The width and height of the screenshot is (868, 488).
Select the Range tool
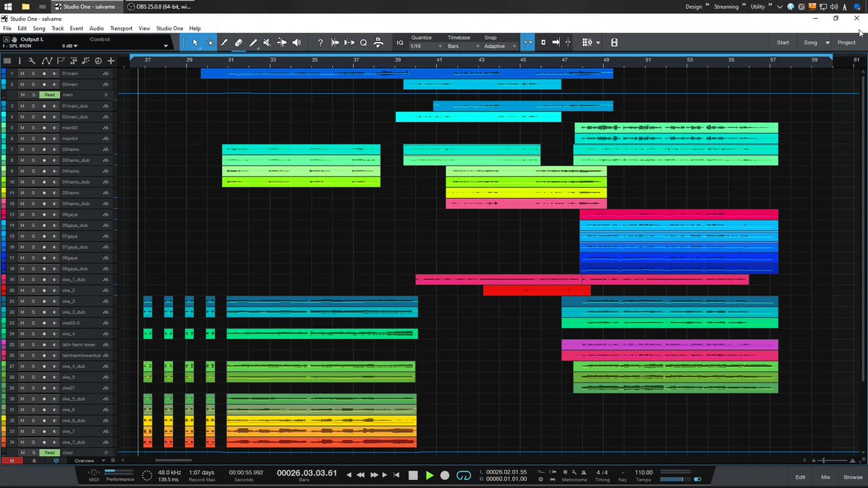tap(210, 43)
